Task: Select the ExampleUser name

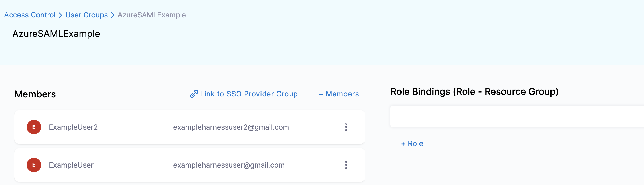Action: point(71,165)
